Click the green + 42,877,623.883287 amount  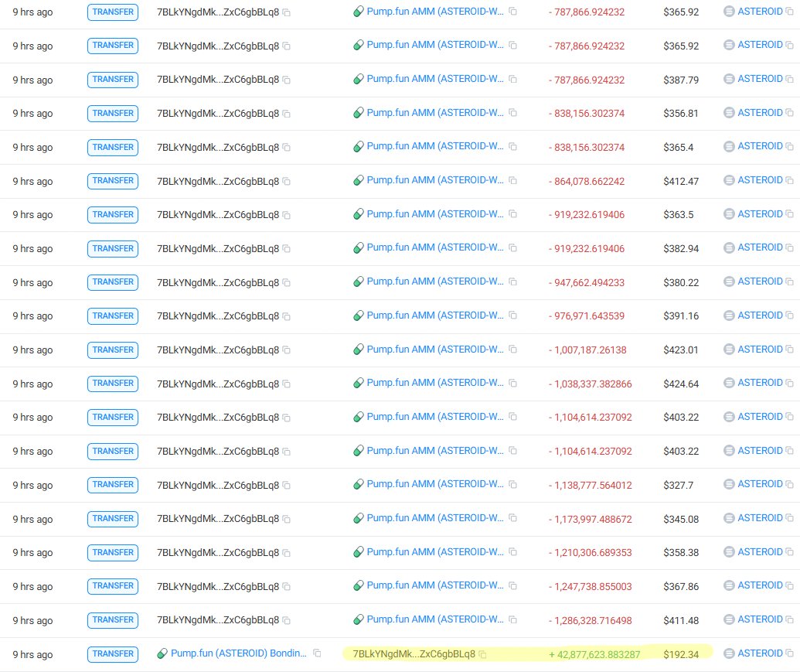(x=597, y=653)
